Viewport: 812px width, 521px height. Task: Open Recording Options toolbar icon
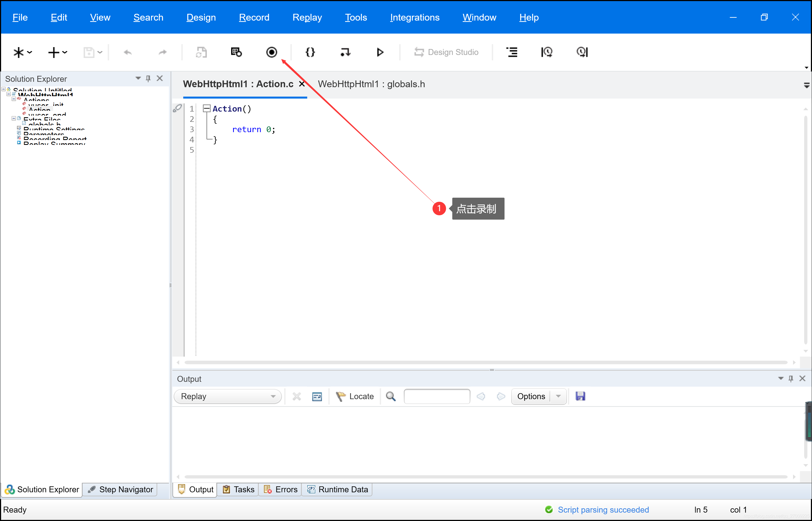[x=236, y=52]
